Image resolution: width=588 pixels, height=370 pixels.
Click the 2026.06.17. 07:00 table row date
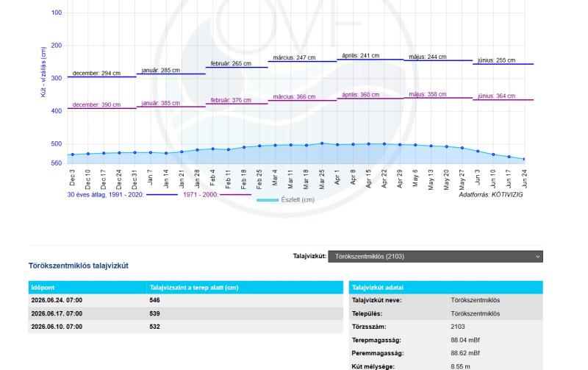(x=57, y=313)
